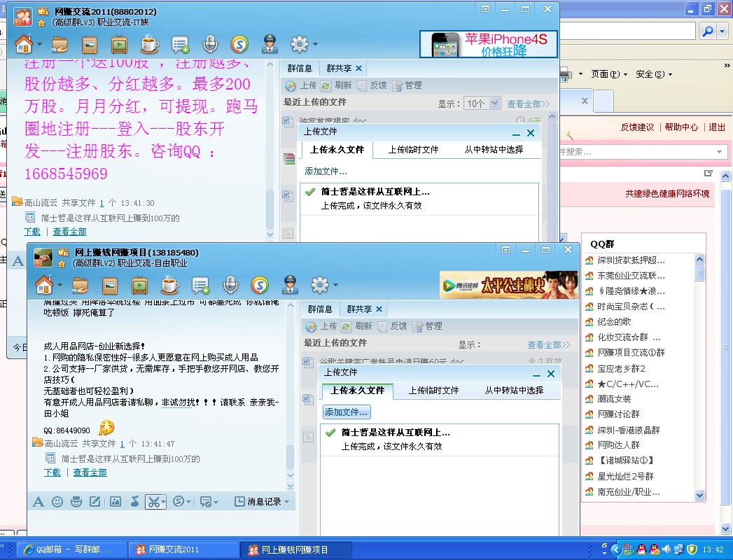The image size is (733, 560).
Task: Select 上传临时文件 tab in upper upload dialog
Action: [x=413, y=150]
